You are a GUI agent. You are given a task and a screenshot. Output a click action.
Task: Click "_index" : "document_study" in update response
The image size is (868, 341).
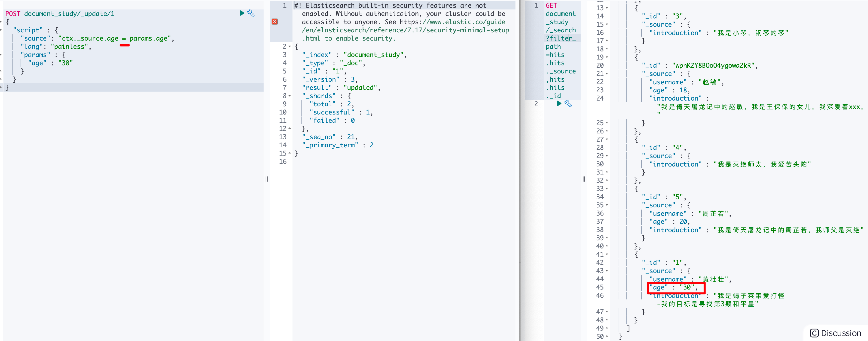[x=354, y=55]
